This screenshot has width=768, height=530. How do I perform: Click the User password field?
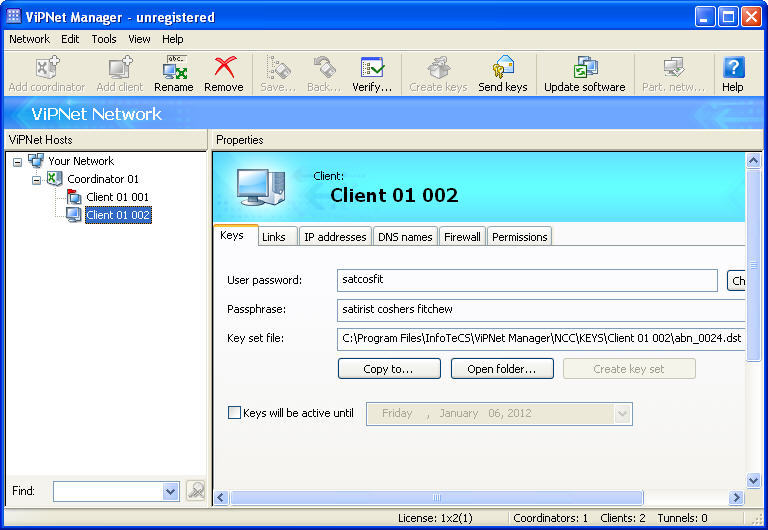tap(527, 280)
